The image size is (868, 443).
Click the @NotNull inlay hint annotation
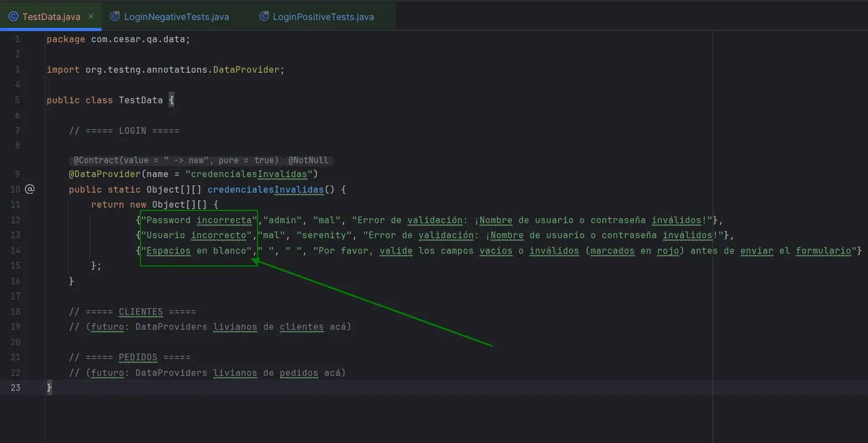point(308,160)
